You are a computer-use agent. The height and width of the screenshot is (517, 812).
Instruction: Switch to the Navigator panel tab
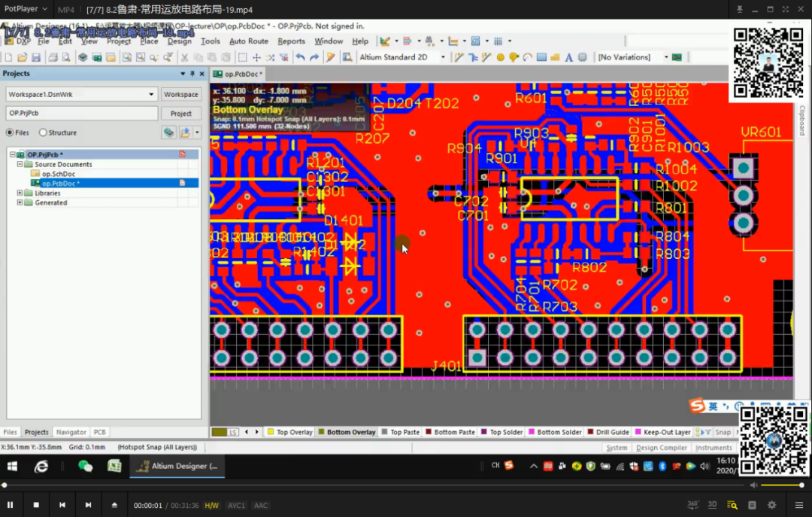71,432
